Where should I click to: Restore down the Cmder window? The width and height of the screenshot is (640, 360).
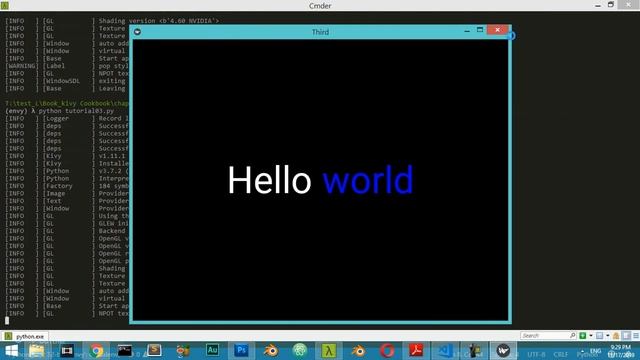(611, 5)
